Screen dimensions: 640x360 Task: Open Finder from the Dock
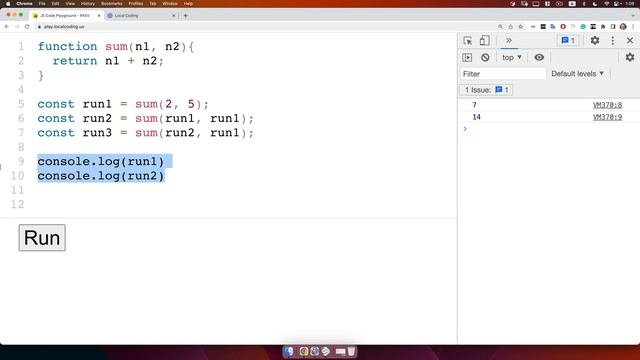(x=289, y=351)
